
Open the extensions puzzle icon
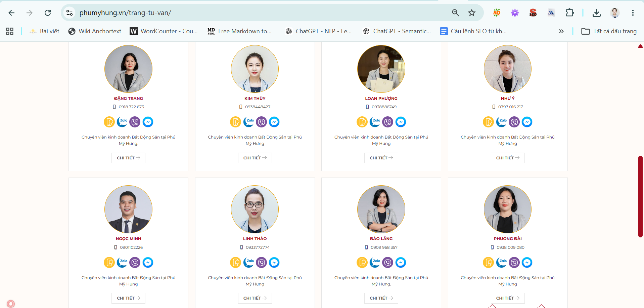pos(569,13)
